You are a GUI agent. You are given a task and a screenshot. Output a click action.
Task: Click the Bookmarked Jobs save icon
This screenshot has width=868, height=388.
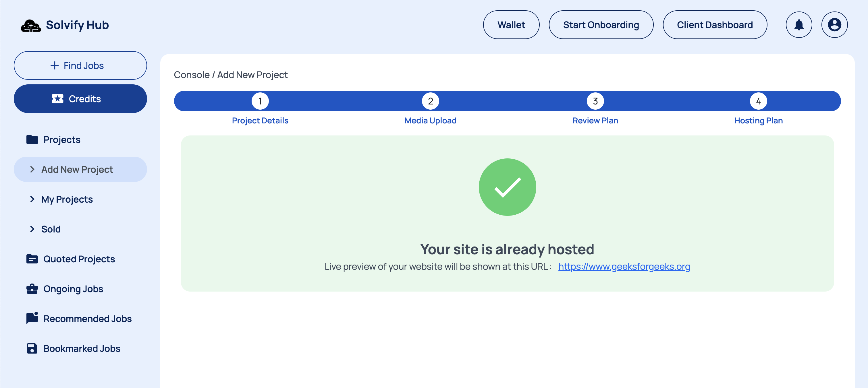point(32,348)
